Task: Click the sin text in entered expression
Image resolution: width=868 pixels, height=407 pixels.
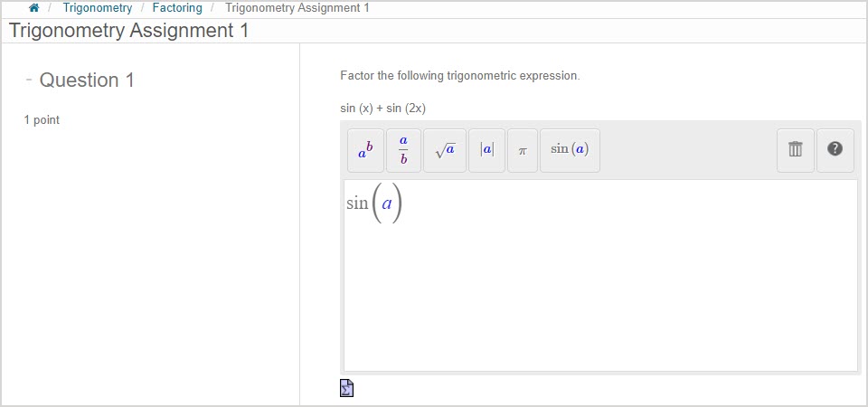Action: [x=357, y=203]
